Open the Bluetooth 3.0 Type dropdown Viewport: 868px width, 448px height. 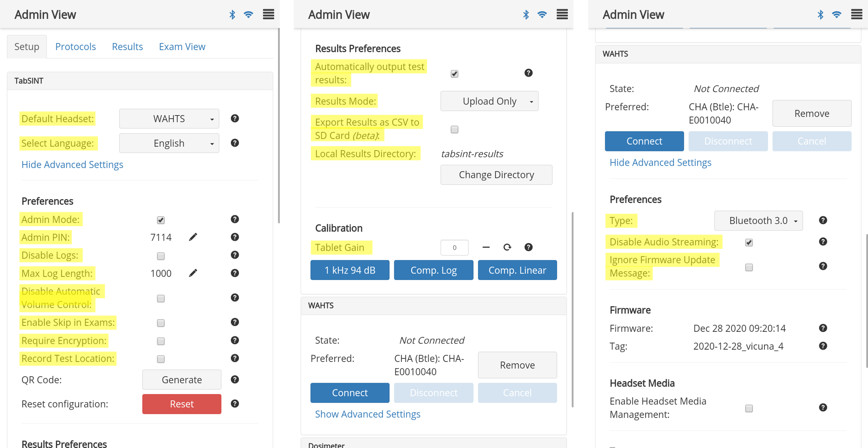(x=758, y=221)
